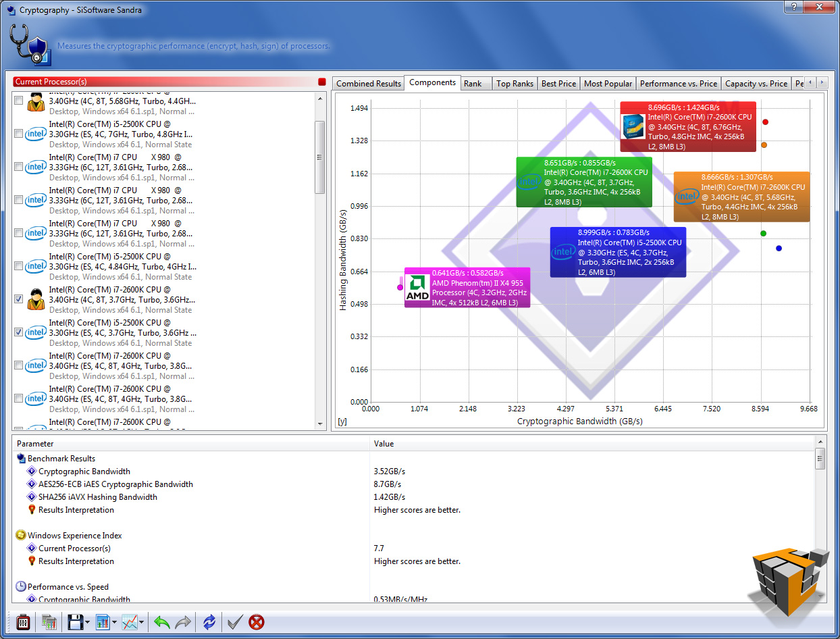This screenshot has width=840, height=639.
Task: Tick checkbox for i5-2500K 7GHz entry
Action: pos(18,134)
